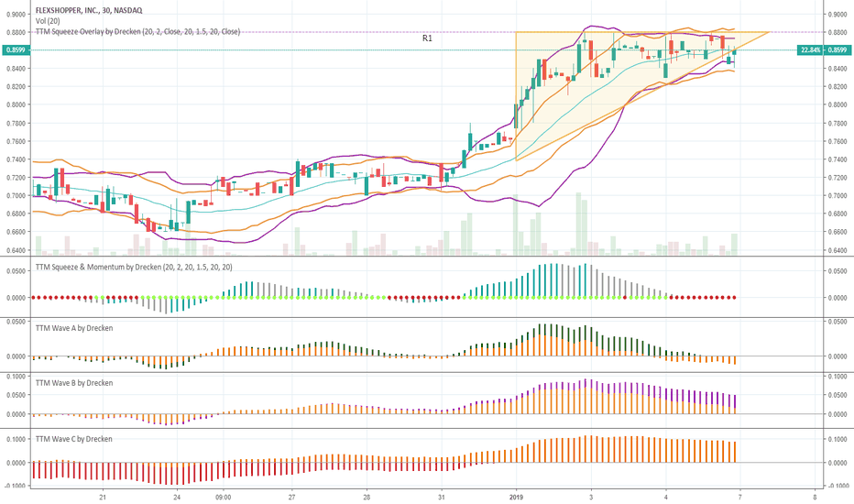Select the TTM Squeeze Overlay by Drecken label

pos(137,31)
